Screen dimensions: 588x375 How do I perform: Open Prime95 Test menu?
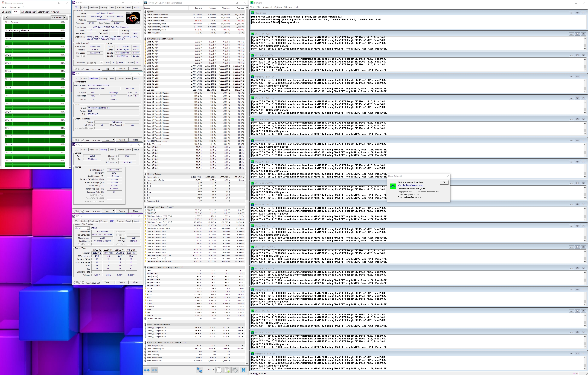[252, 7]
